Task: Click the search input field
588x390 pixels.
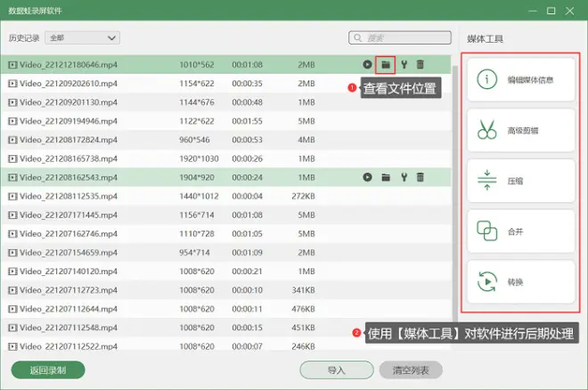Action: 402,38
